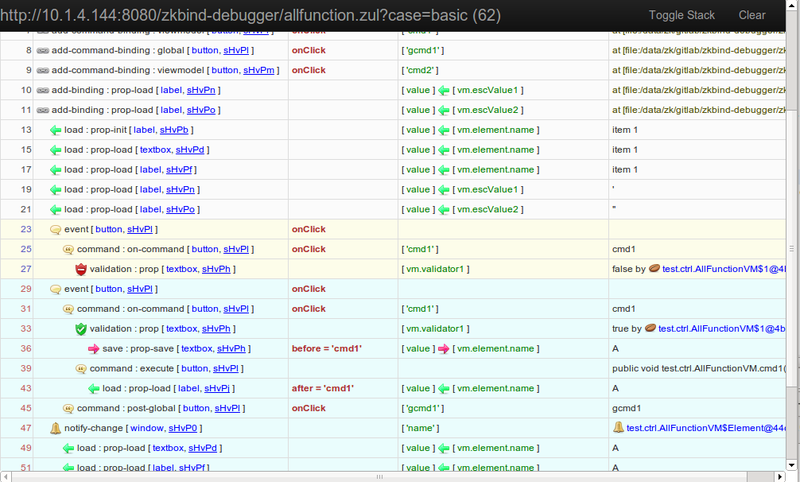Click "after = 'cmd1'" condition text
Image resolution: width=800 pixels, height=482 pixels.
click(x=322, y=389)
